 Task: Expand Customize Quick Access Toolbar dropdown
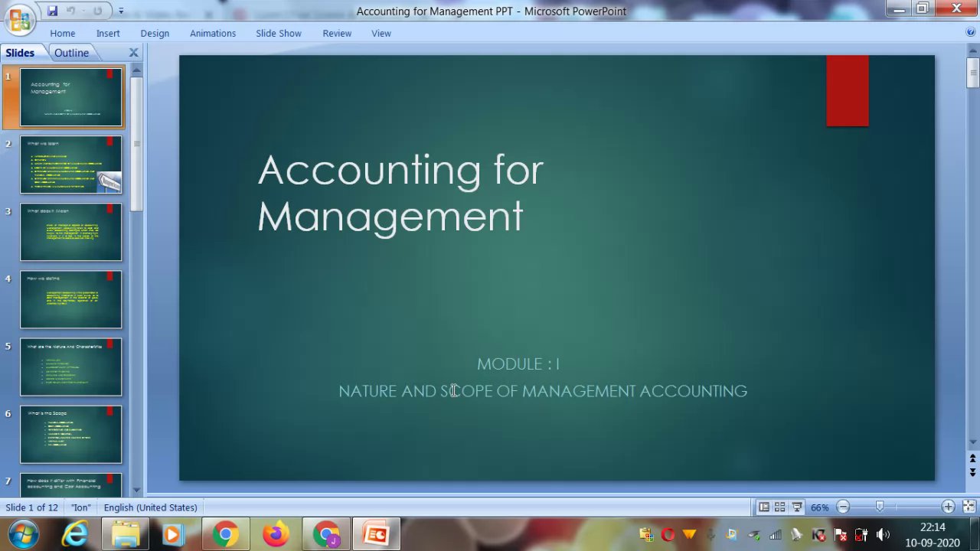coord(120,11)
